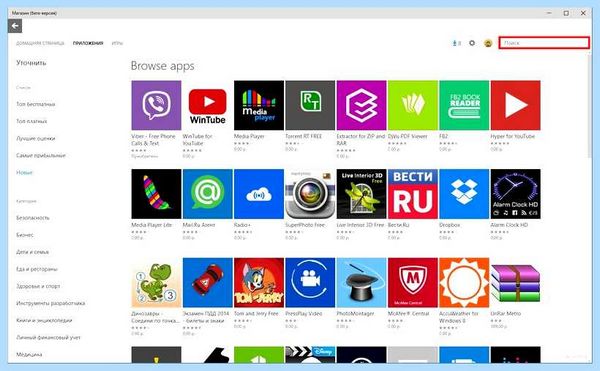Open the AccuWeather for Windows 8 tile
This screenshot has height=371, width=600.
[x=464, y=283]
